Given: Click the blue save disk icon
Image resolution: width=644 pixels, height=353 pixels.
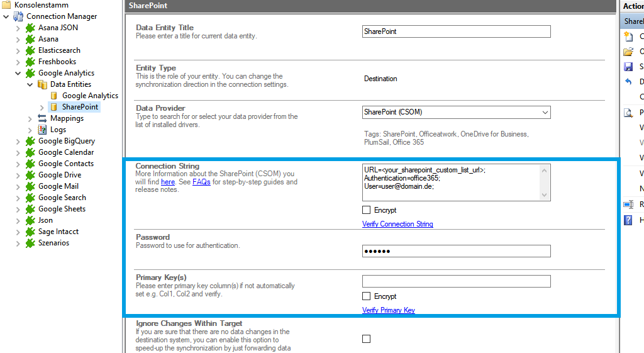Looking at the screenshot, I should click(628, 67).
